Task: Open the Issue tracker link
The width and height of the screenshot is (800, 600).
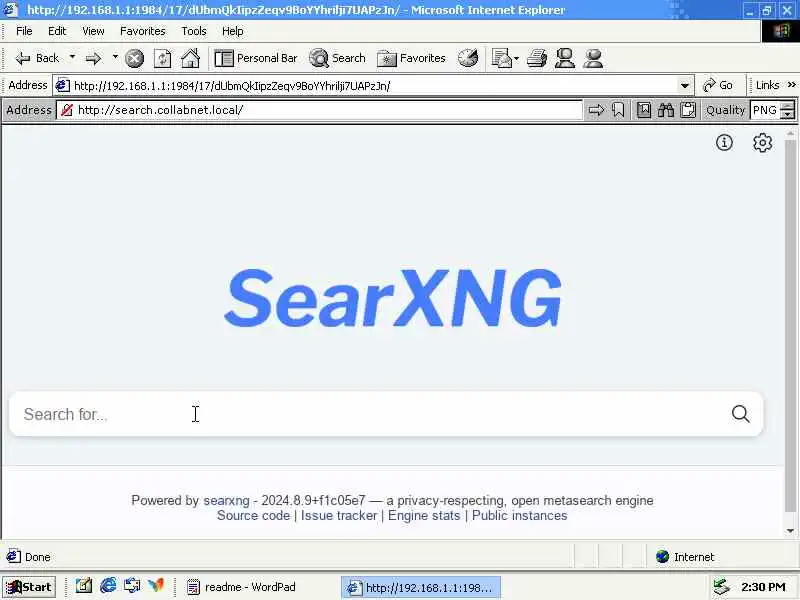Action: [x=339, y=515]
